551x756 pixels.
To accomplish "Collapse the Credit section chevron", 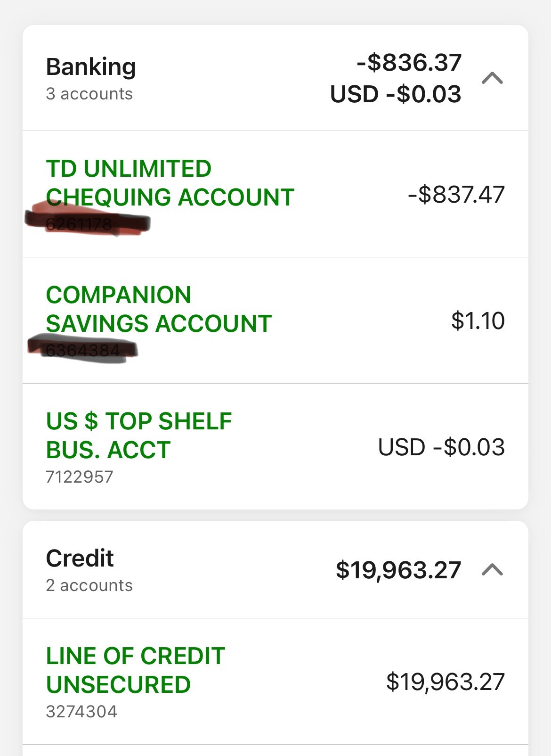I will 492,570.
